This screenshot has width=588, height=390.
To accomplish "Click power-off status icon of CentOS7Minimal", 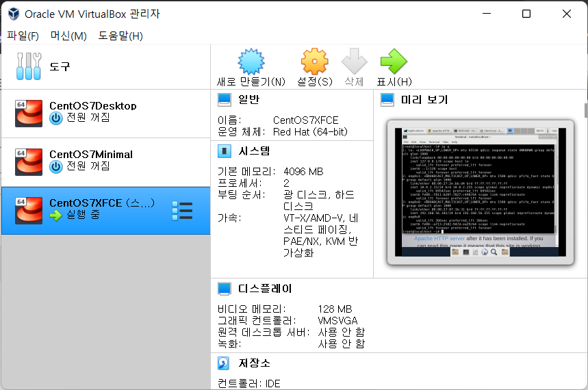I will 56,166.
